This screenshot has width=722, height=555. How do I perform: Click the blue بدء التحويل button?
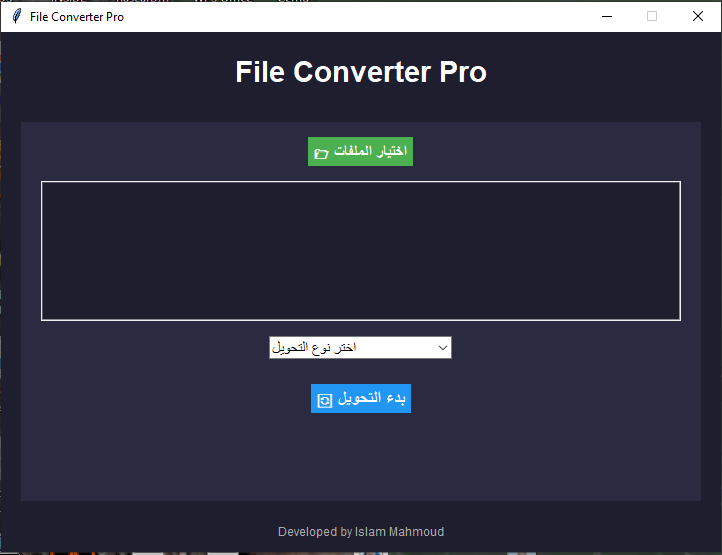point(361,398)
